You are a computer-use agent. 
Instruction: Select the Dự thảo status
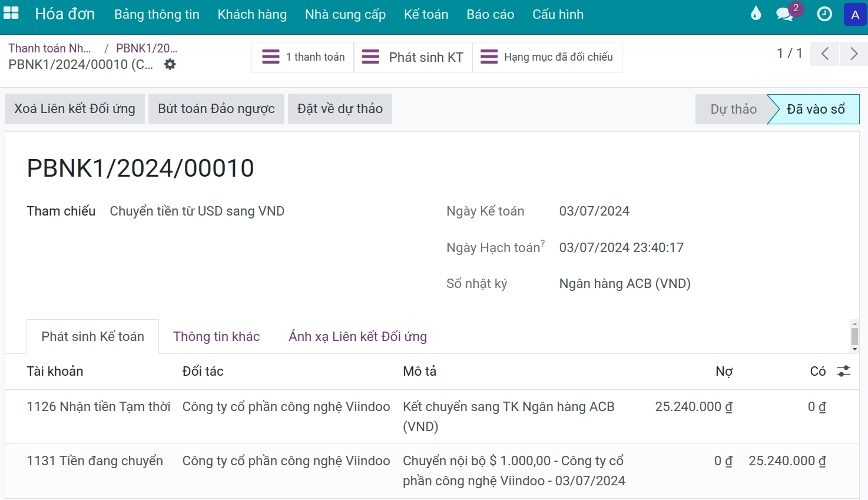coord(733,109)
